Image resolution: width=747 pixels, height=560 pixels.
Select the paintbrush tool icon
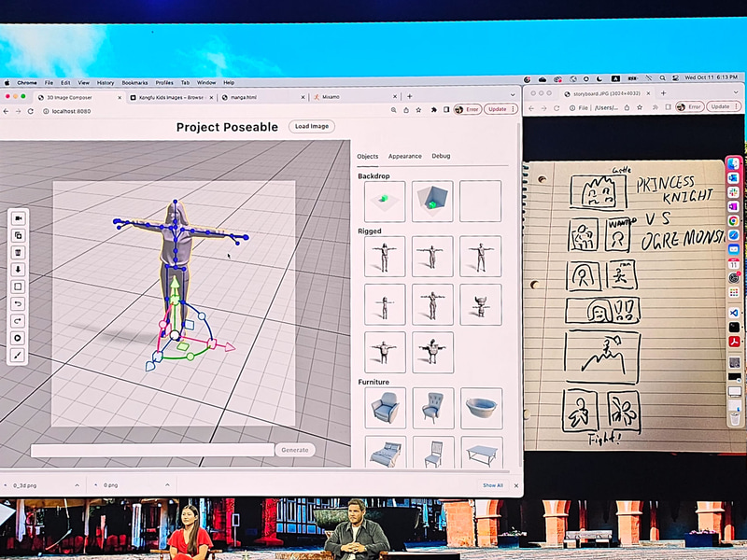(x=18, y=356)
